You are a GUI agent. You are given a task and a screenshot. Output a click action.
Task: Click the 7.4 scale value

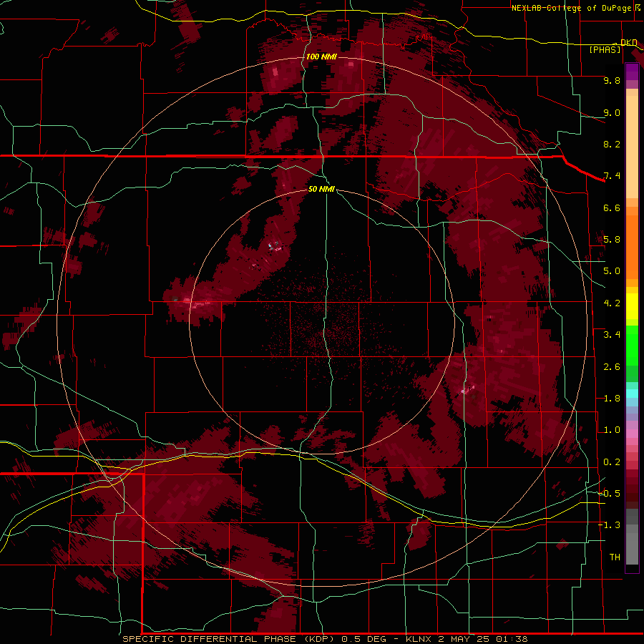tap(612, 176)
